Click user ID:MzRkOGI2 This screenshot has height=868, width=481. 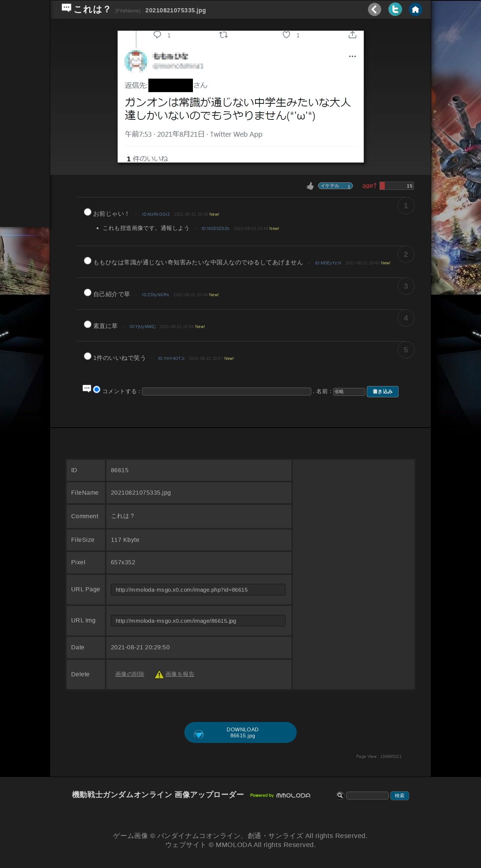click(x=156, y=214)
